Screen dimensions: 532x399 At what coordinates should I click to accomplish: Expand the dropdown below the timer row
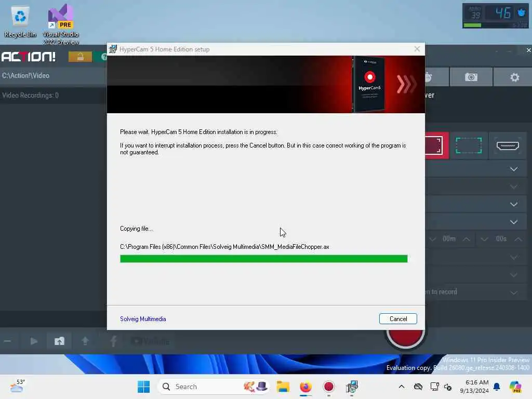pyautogui.click(x=514, y=257)
